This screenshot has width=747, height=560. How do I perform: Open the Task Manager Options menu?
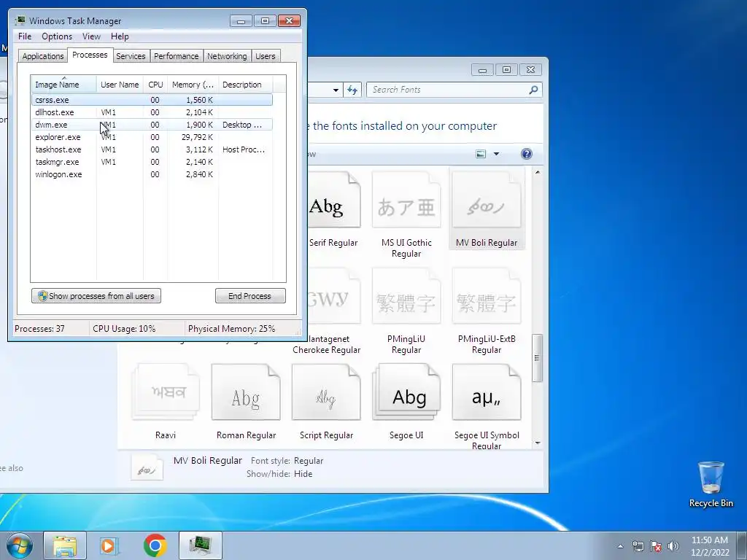(x=57, y=36)
